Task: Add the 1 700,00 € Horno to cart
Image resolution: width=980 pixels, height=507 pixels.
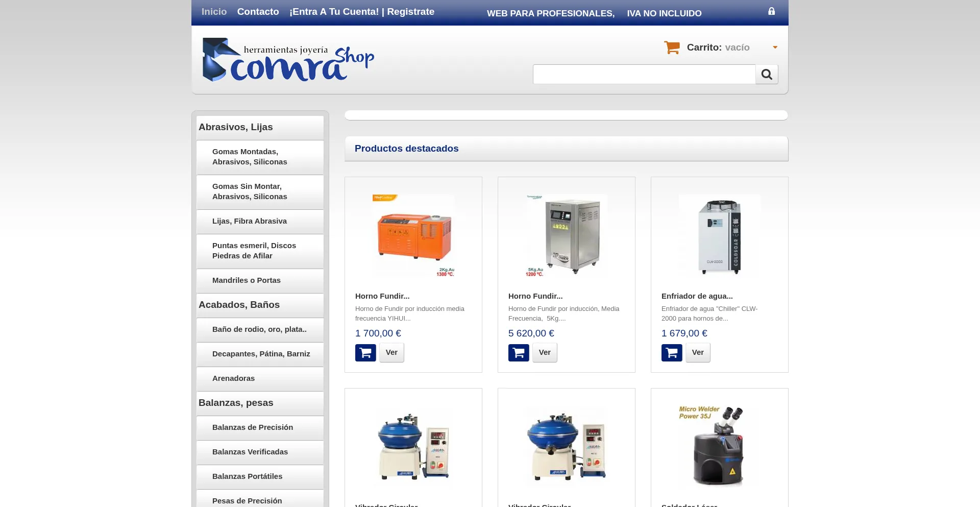Action: pos(365,353)
